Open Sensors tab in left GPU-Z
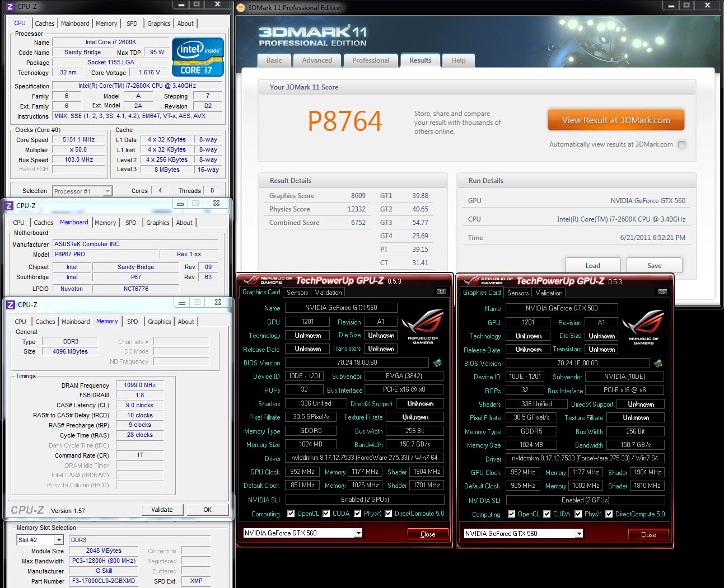Image resolution: width=724 pixels, height=588 pixels. point(297,293)
